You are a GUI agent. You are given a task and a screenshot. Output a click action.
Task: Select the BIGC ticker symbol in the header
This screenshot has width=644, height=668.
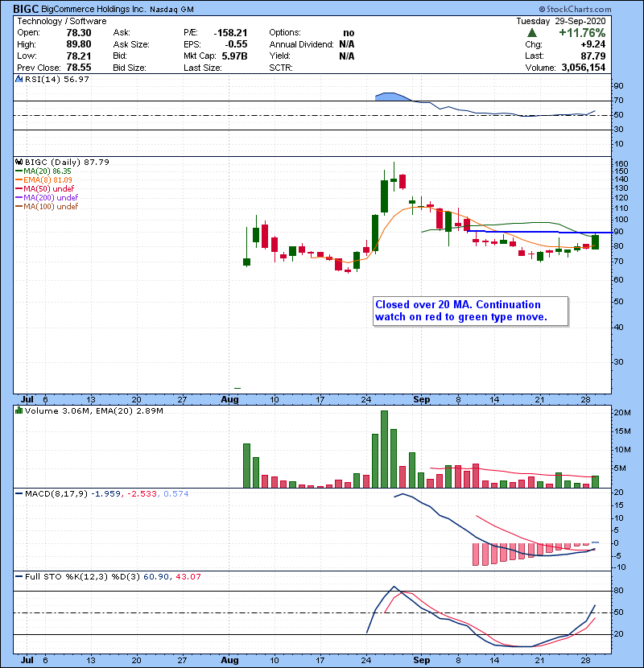[26, 9]
